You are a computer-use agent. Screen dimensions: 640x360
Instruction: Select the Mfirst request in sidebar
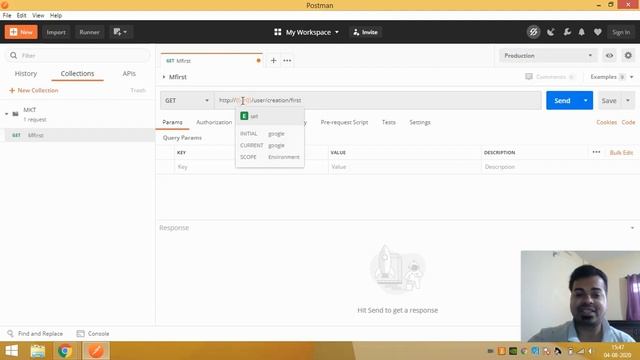click(78, 135)
